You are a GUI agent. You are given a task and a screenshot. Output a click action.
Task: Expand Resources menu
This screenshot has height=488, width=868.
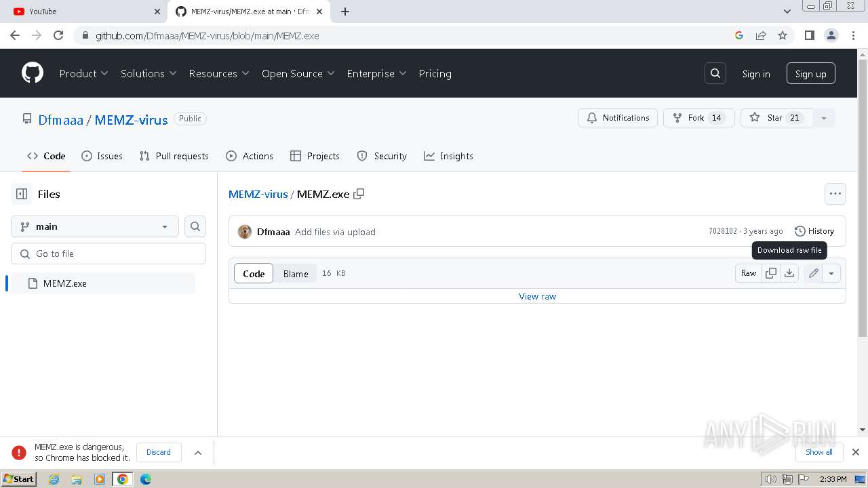219,73
